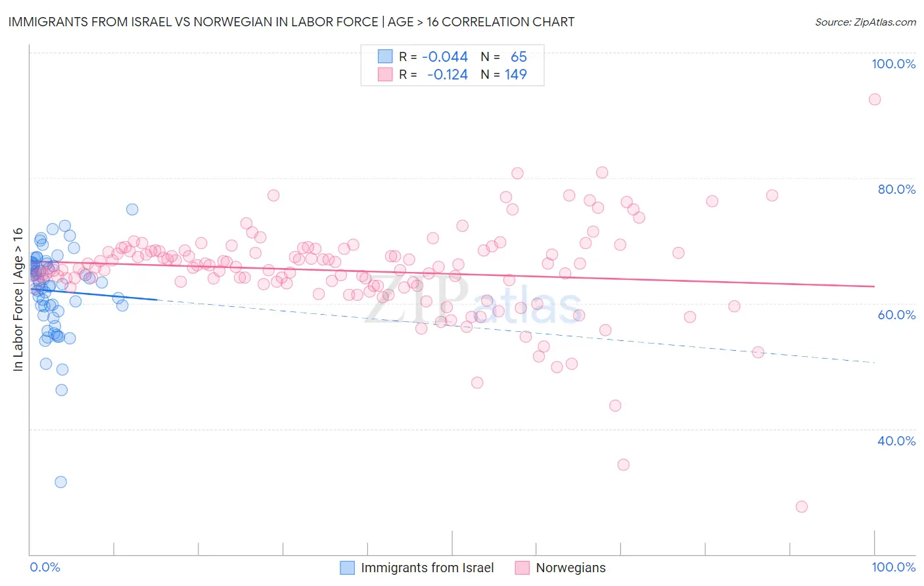Click the lowest pink data point outlier
This screenshot has width=924, height=586.
click(802, 507)
